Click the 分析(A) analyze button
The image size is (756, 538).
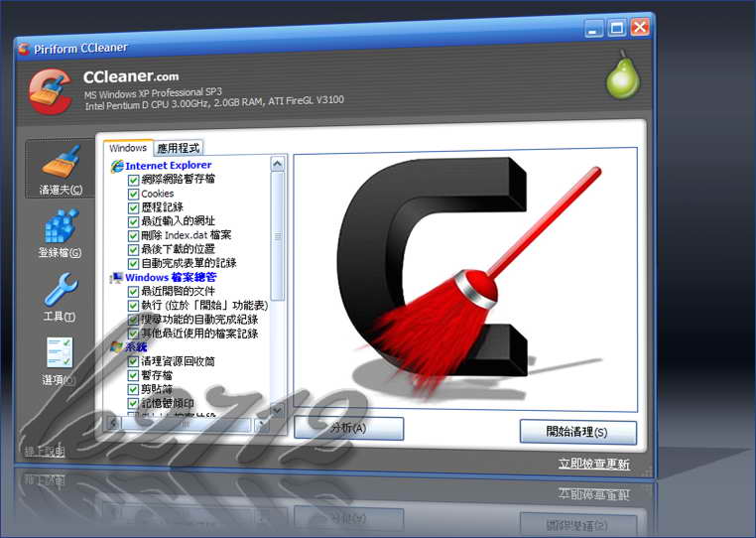pos(348,429)
